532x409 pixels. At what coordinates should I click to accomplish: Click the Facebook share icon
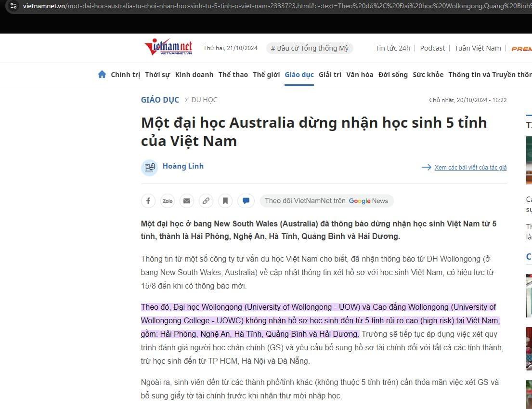click(x=148, y=201)
